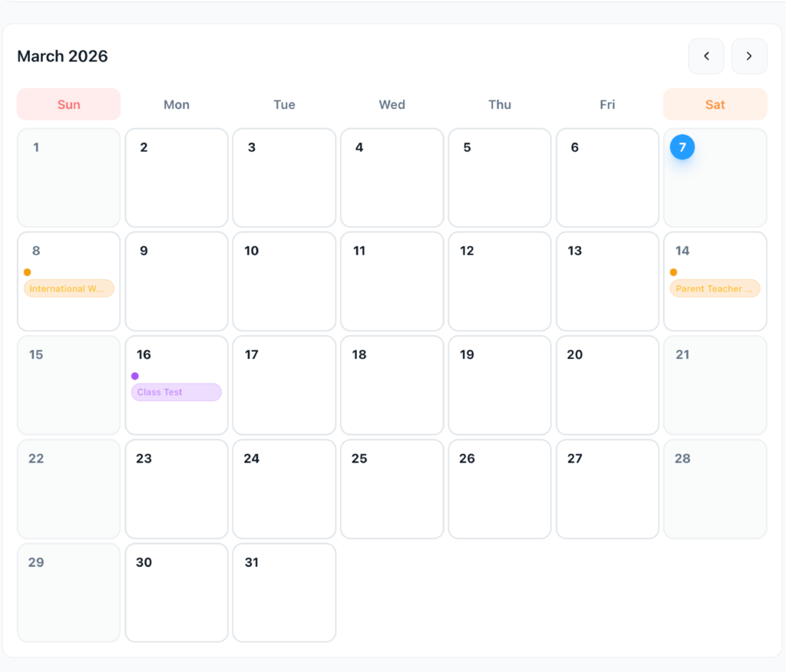
Task: Click the Sat column header
Action: pyautogui.click(x=715, y=104)
